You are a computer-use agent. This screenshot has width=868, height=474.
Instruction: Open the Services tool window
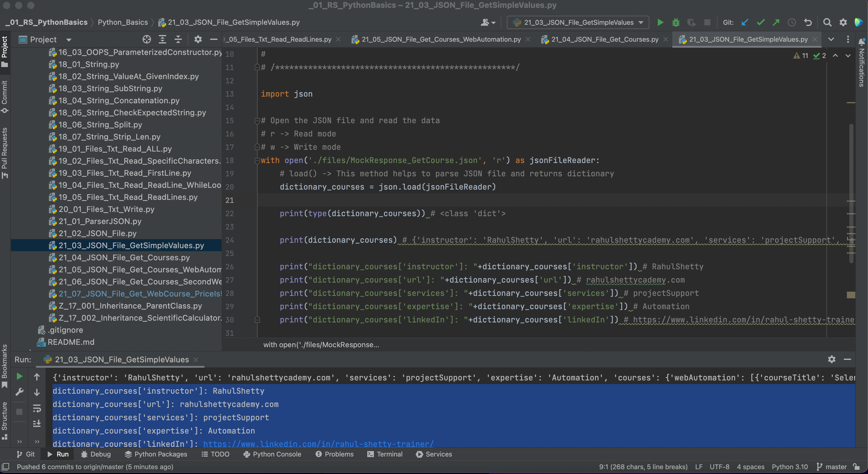pyautogui.click(x=434, y=454)
